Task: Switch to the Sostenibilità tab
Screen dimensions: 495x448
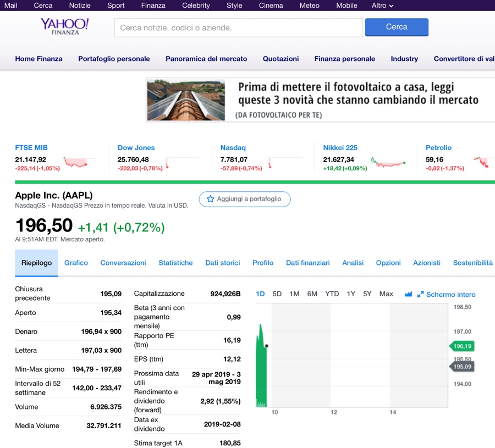Action: (x=472, y=263)
